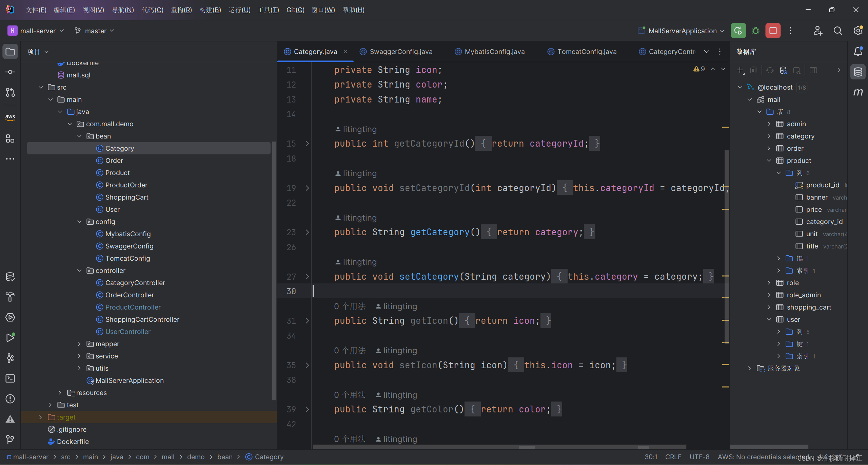The width and height of the screenshot is (868, 465).
Task: Open the Commit tool window icon
Action: [10, 72]
